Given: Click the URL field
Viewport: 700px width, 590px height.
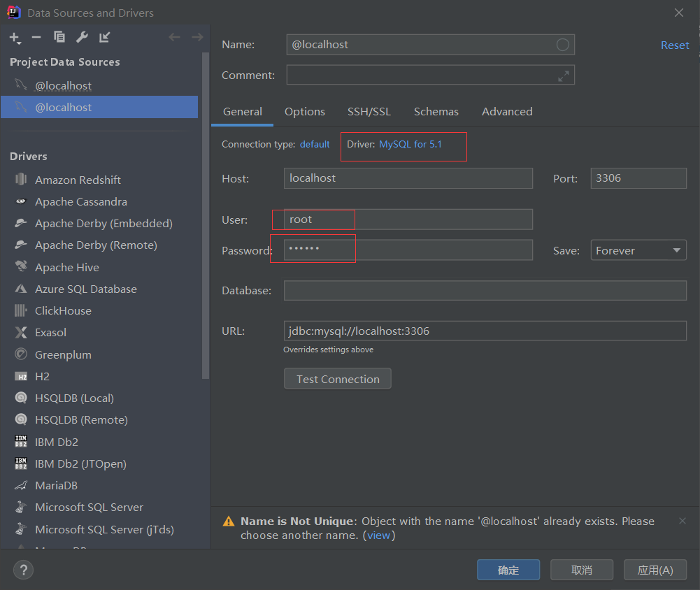Looking at the screenshot, I should (x=485, y=331).
